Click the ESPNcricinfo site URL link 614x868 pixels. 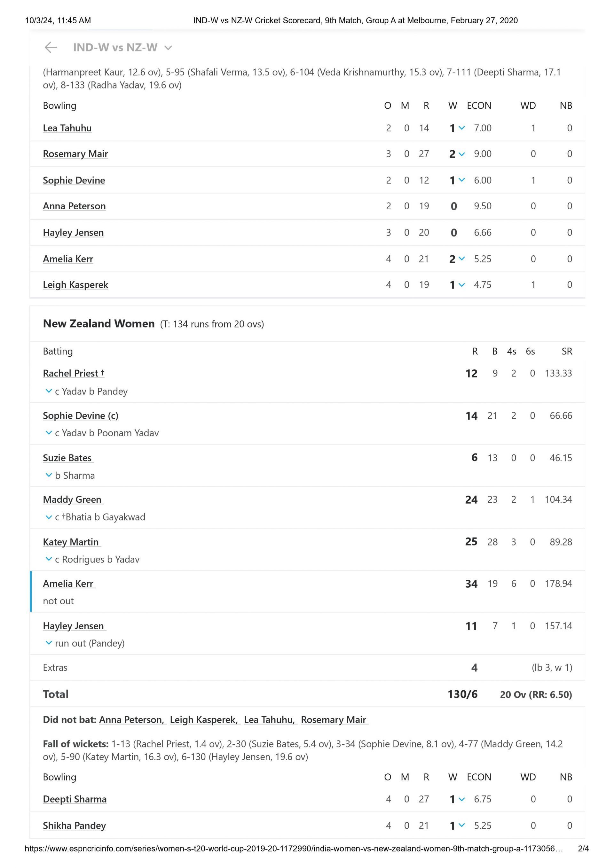pyautogui.click(x=266, y=857)
